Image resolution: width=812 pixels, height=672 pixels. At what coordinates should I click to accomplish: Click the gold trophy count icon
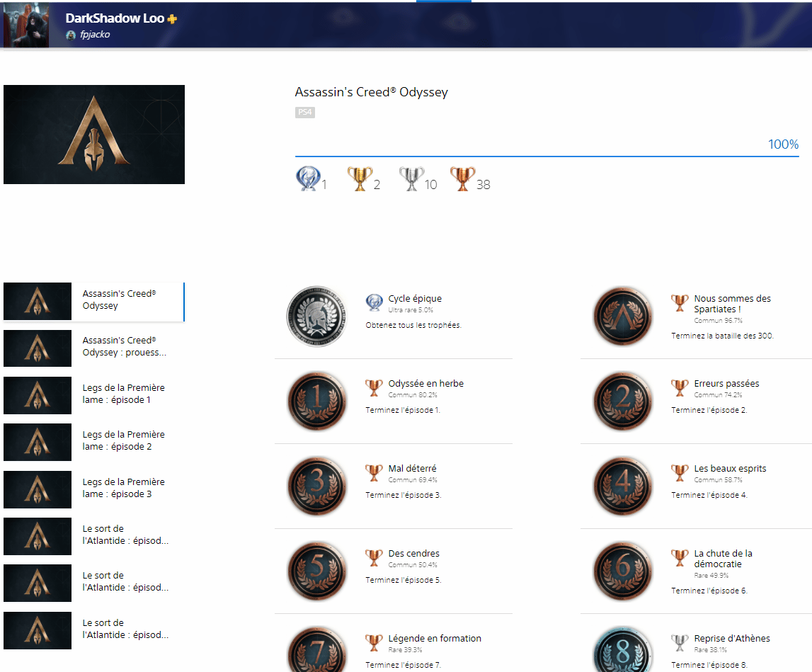(360, 178)
